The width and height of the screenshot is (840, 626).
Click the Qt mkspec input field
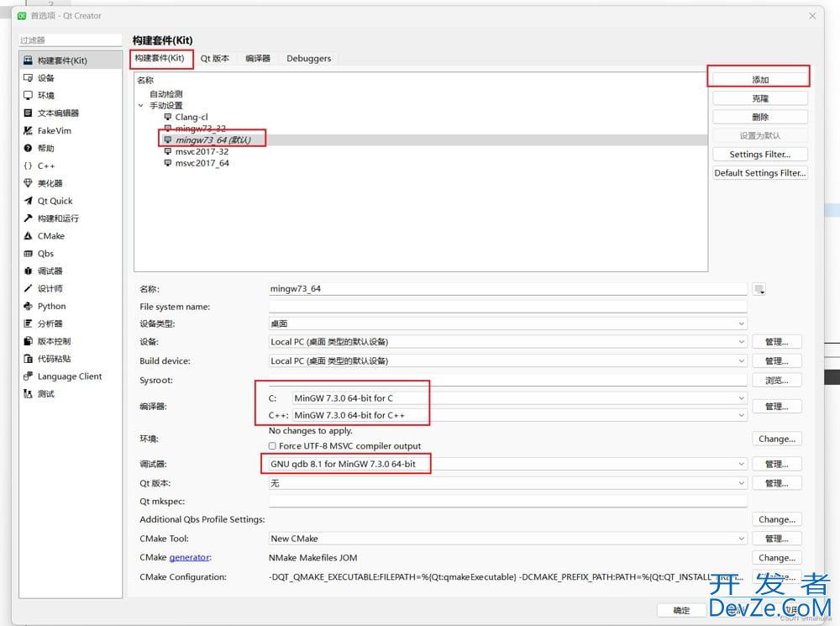coord(507,501)
